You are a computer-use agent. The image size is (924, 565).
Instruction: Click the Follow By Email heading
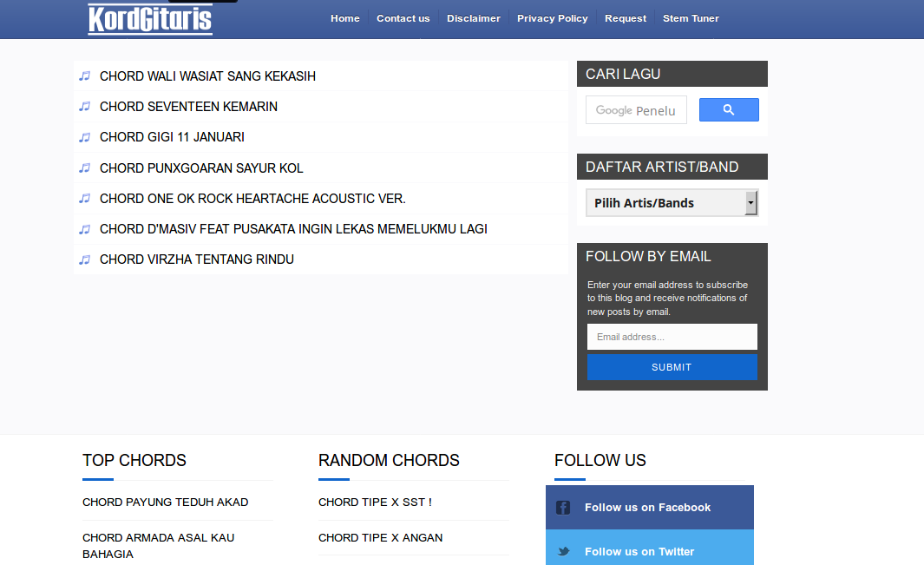coord(648,257)
